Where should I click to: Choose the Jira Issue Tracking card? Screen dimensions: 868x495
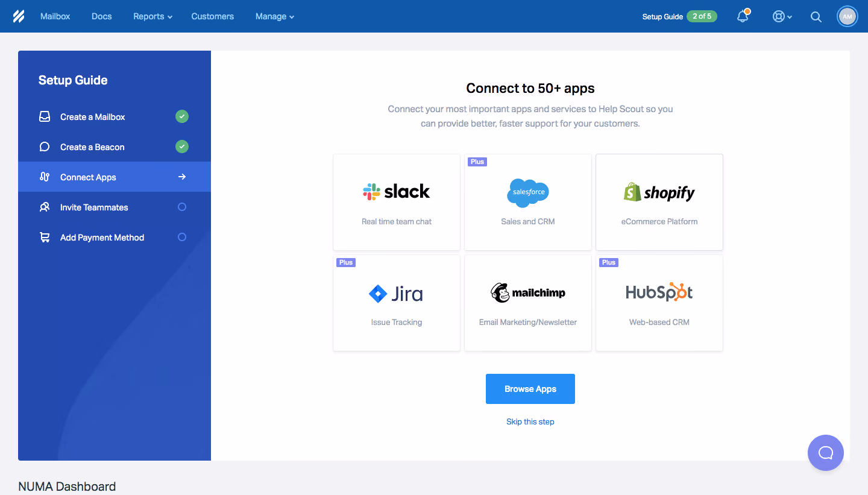(397, 303)
